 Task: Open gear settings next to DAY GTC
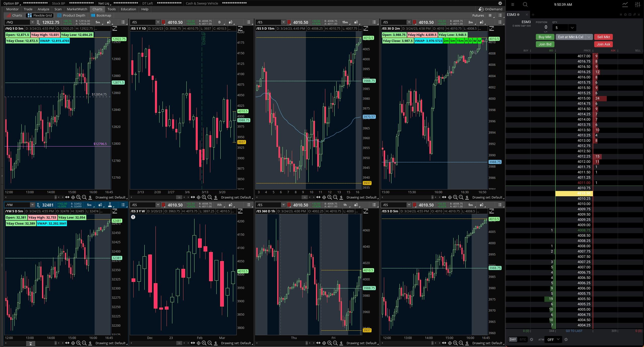532,339
